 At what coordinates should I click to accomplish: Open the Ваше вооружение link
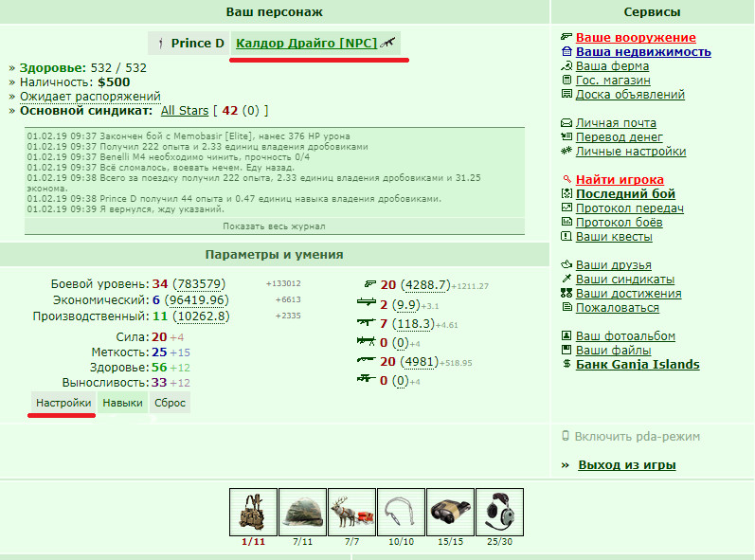[x=636, y=37]
